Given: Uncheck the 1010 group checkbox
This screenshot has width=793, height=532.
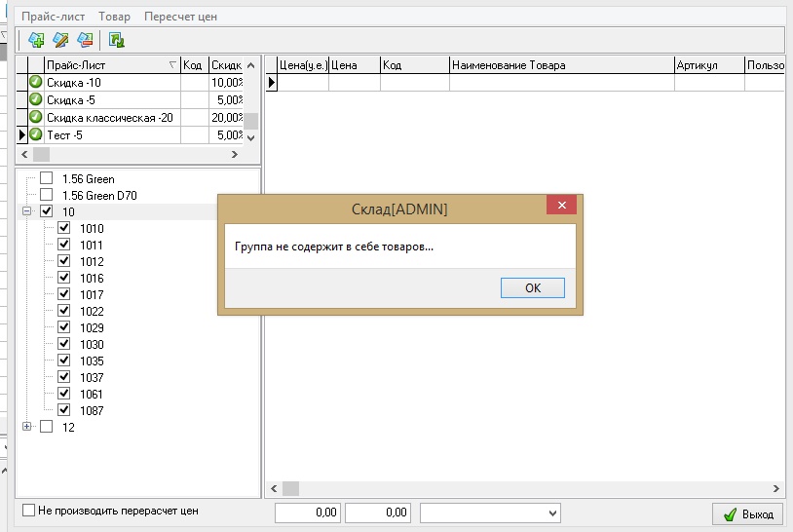Looking at the screenshot, I should click(64, 228).
